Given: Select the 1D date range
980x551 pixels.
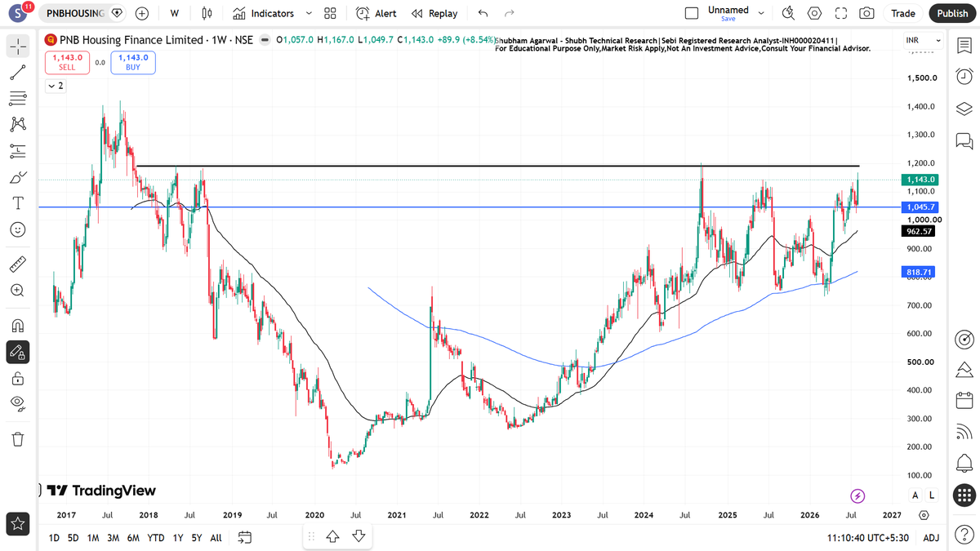Looking at the screenshot, I should [x=54, y=538].
